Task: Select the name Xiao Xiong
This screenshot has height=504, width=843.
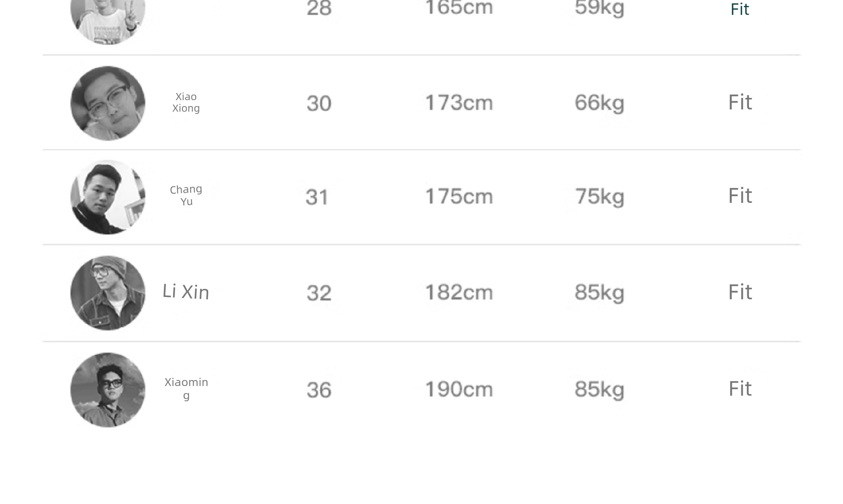Action: point(186,102)
